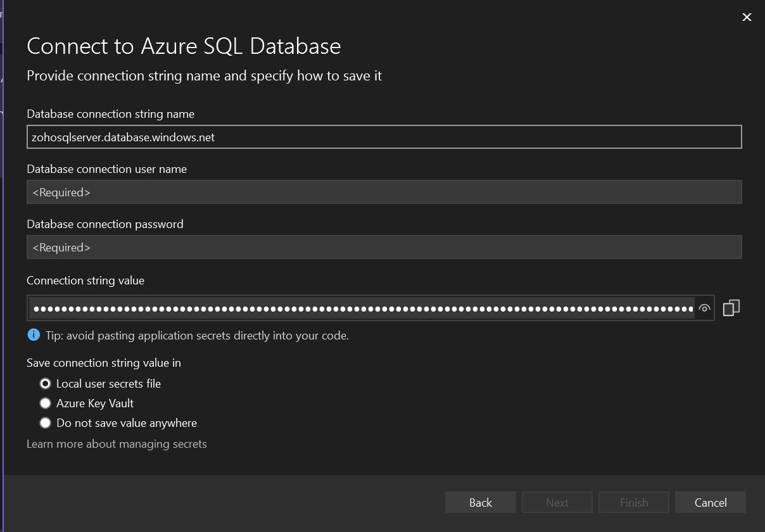Image resolution: width=765 pixels, height=532 pixels.
Task: Select the Local user secrets file option
Action: pyautogui.click(x=45, y=383)
